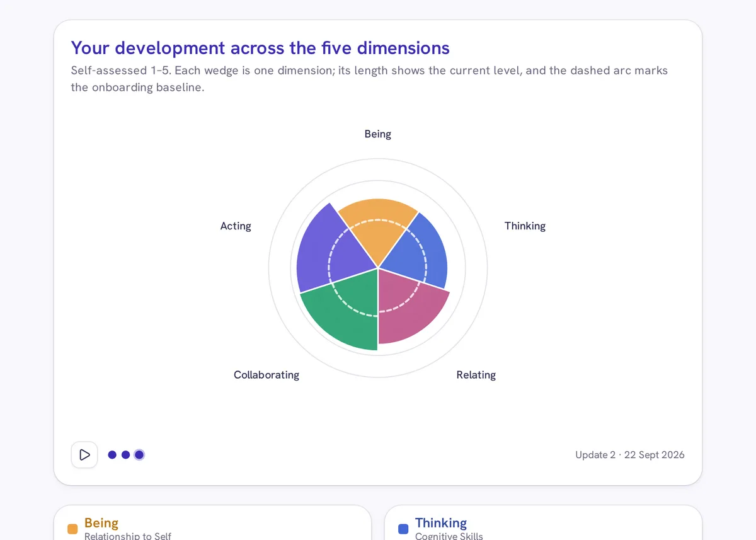The image size is (756, 540).
Task: Open the Thinking card heading
Action: [441, 523]
